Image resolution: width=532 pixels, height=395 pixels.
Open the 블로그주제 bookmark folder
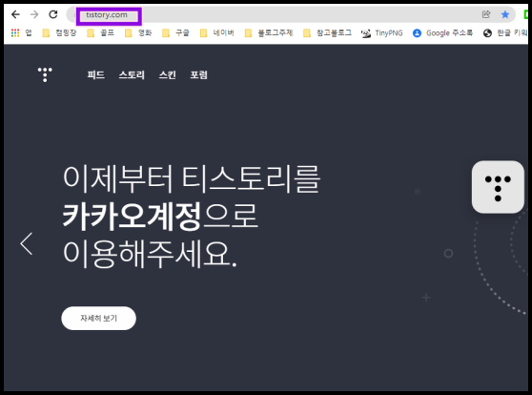(269, 33)
